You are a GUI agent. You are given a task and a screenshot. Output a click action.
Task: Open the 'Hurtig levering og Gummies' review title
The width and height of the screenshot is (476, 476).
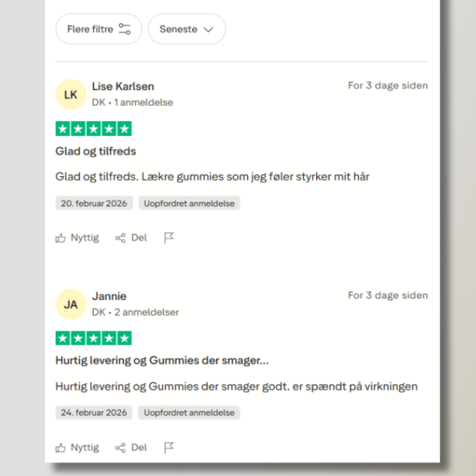pyautogui.click(x=162, y=361)
